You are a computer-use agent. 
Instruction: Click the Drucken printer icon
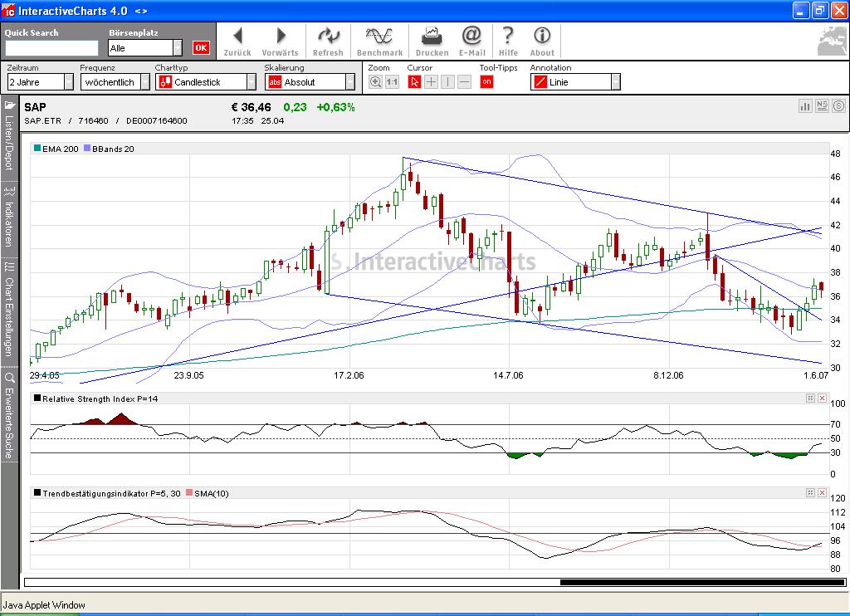(432, 36)
